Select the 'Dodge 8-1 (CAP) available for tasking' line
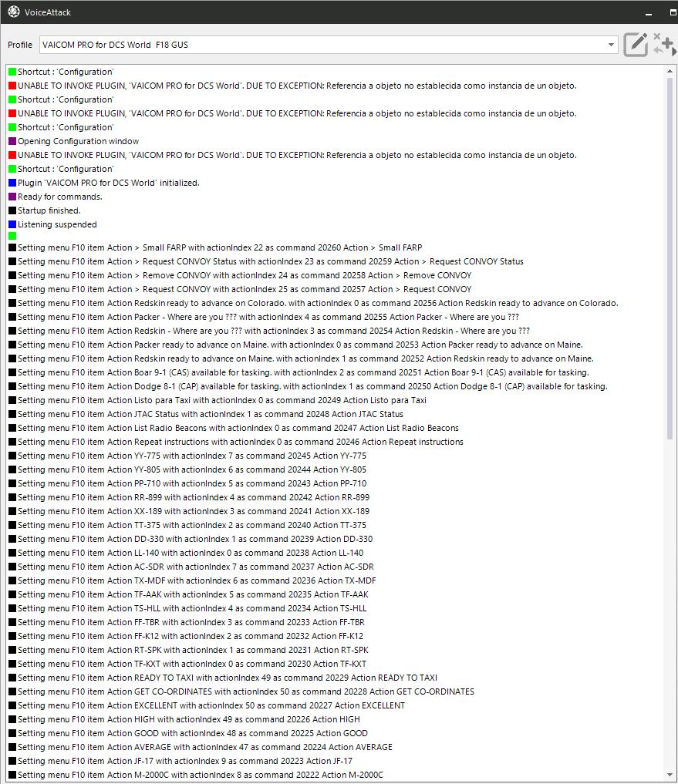The width and height of the screenshot is (678, 784). pyautogui.click(x=308, y=386)
